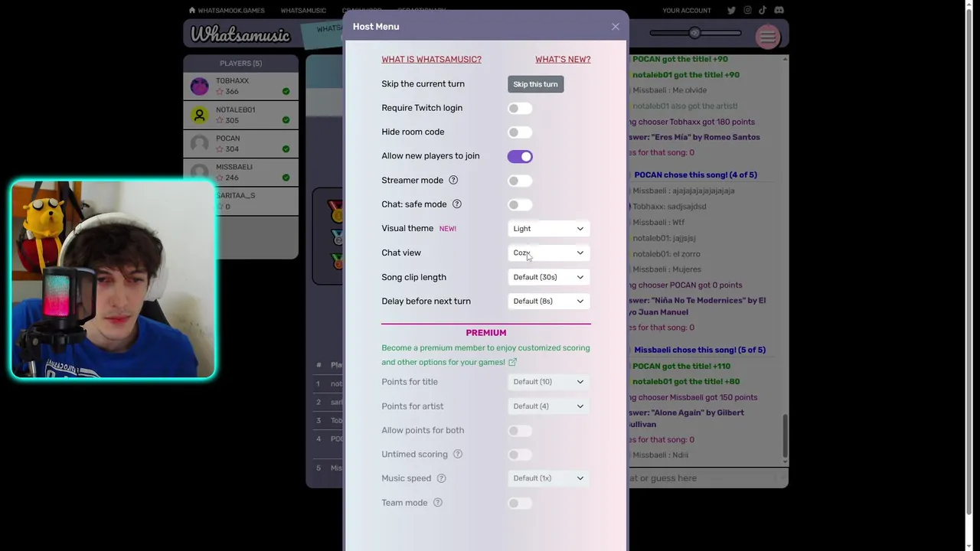980x551 pixels.
Task: Open the Instagram social link icon
Action: [x=747, y=10]
